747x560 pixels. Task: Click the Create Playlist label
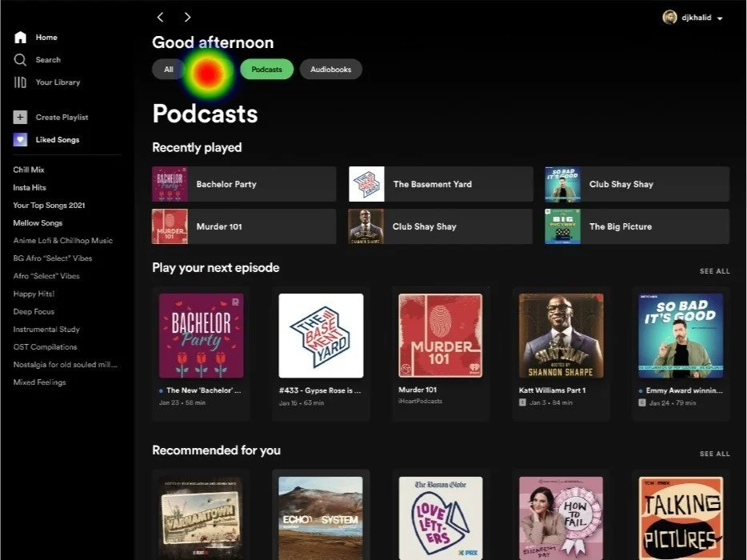(x=62, y=118)
